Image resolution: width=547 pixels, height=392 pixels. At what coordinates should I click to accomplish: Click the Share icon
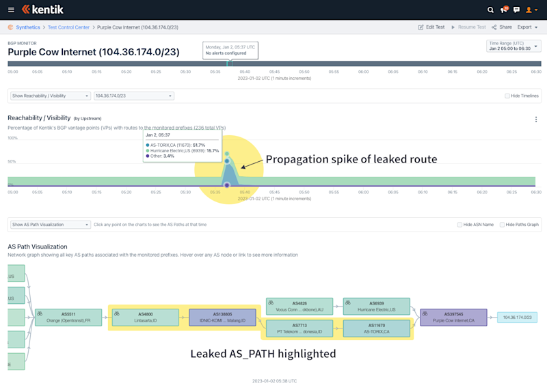click(x=494, y=27)
